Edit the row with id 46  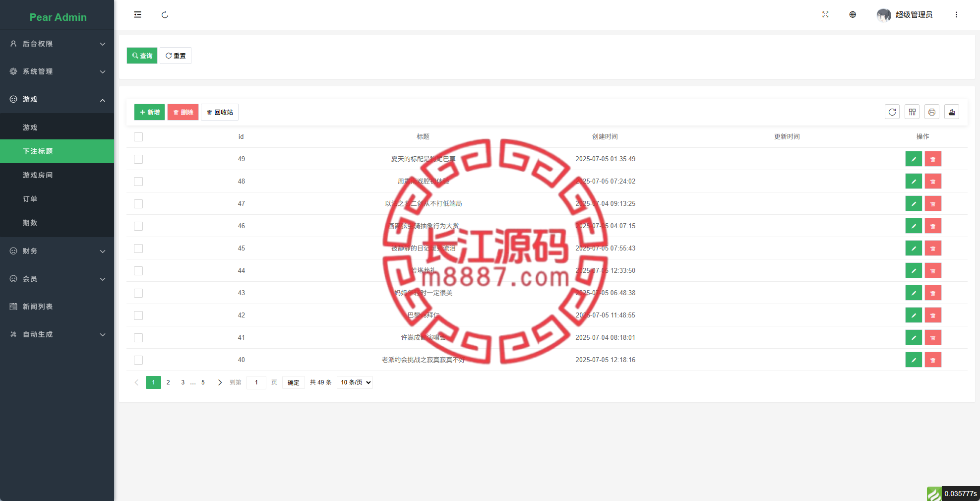(x=914, y=226)
